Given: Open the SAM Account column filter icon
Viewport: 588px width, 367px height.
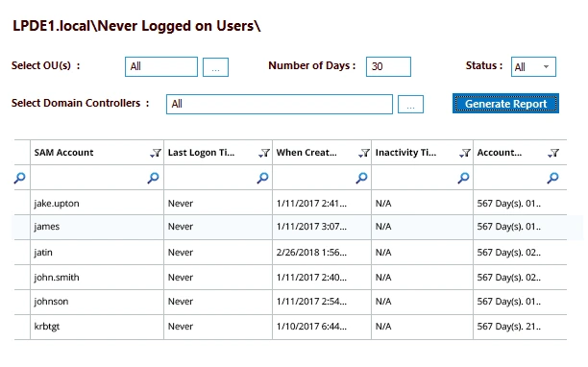Looking at the screenshot, I should coord(156,153).
